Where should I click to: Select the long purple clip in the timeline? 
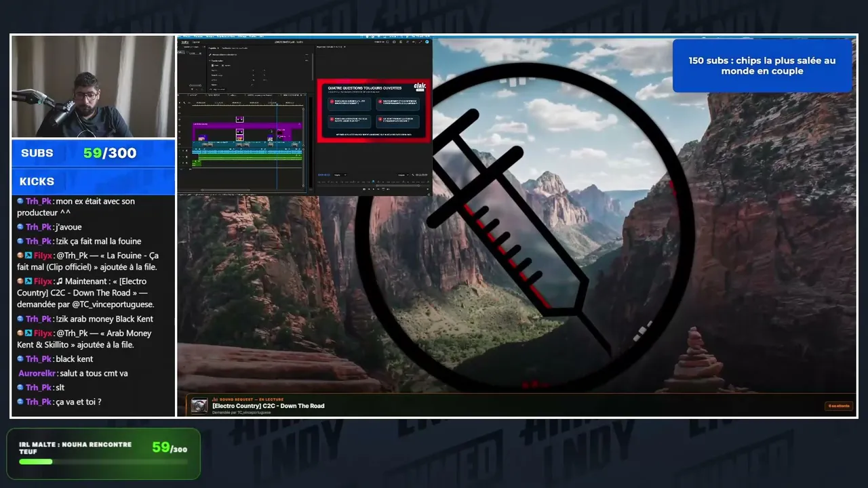247,125
